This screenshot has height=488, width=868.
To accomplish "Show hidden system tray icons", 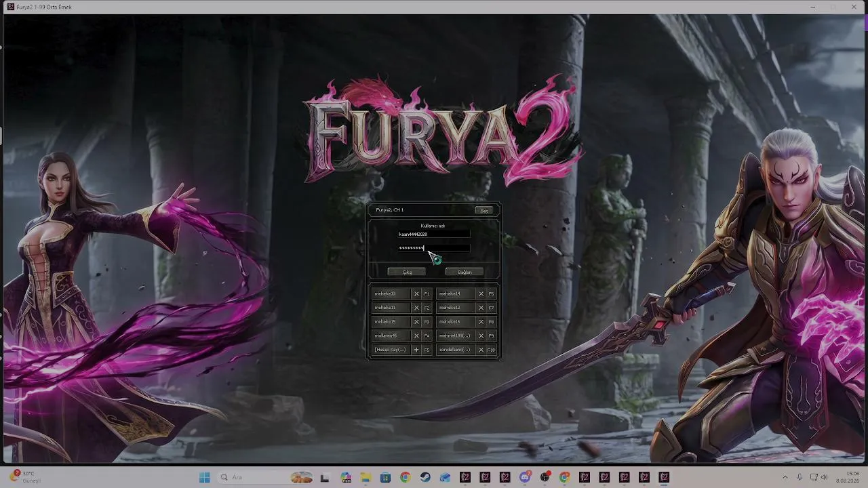I will coord(785,477).
